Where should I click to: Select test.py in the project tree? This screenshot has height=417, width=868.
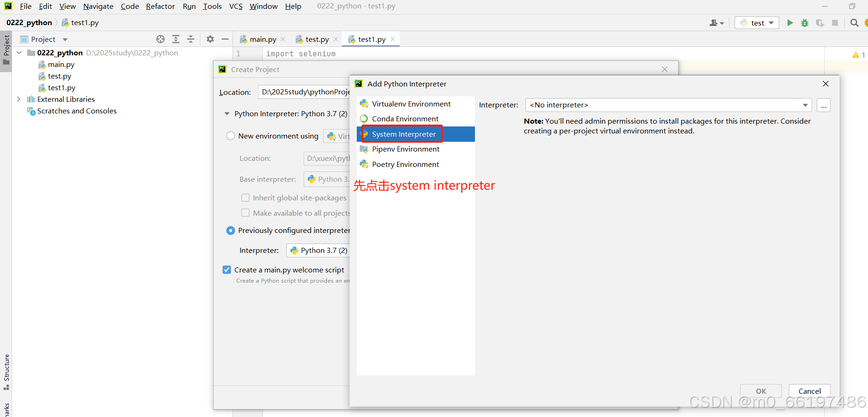coord(60,76)
